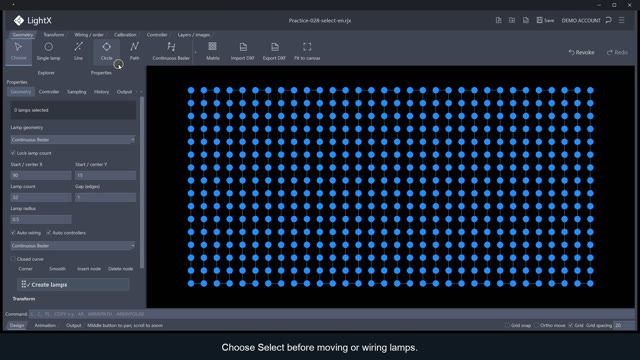Click the Smooth node button
Screen dimensions: 640x360
click(57, 269)
